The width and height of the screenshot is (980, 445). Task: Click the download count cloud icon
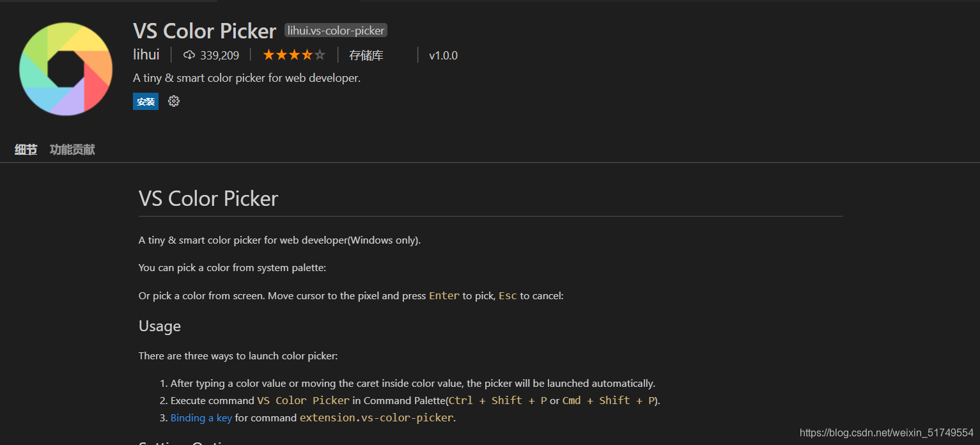point(189,55)
